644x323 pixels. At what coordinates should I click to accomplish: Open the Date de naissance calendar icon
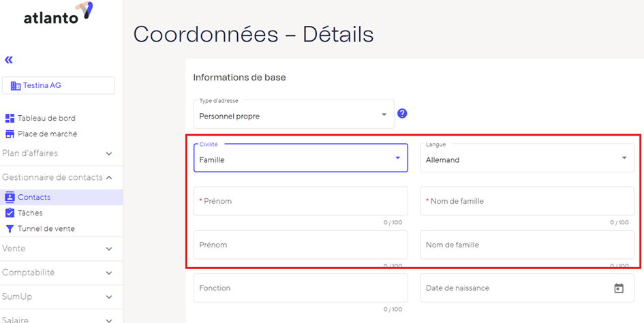(x=619, y=288)
